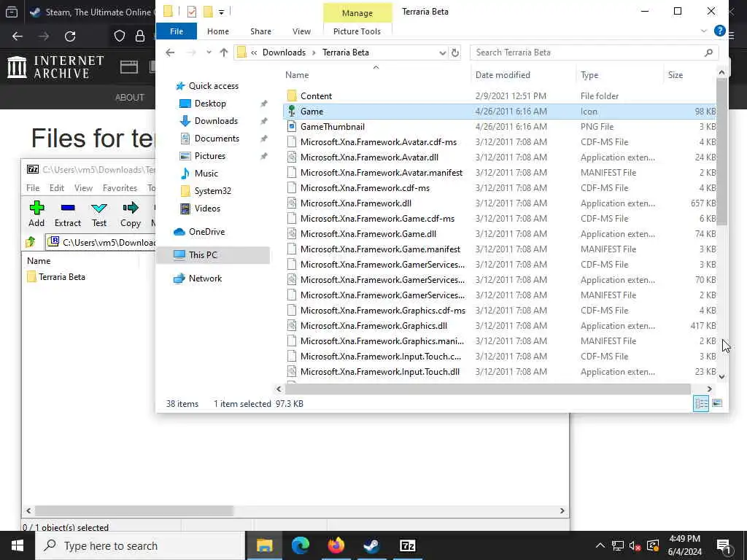Open Firefox from taskbar

[336, 545]
